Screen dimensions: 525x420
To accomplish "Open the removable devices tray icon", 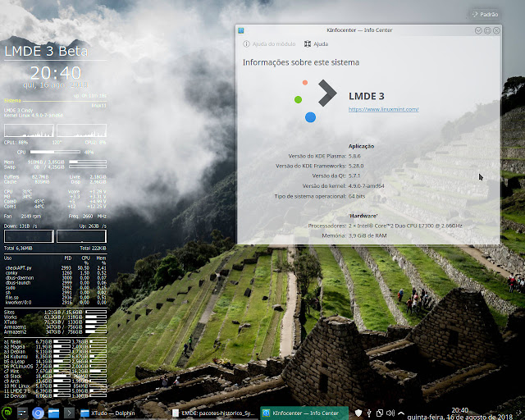I will click(x=368, y=413).
